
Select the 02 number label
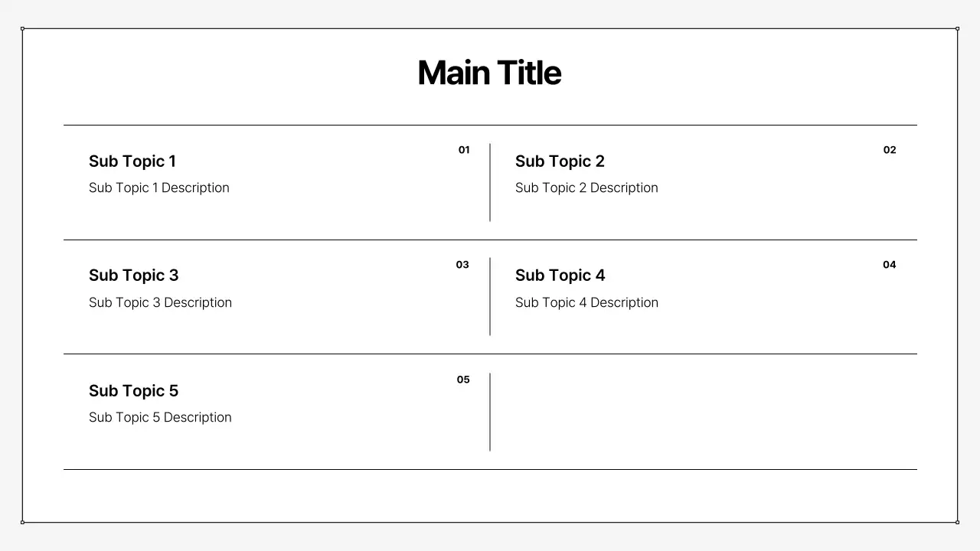(890, 150)
